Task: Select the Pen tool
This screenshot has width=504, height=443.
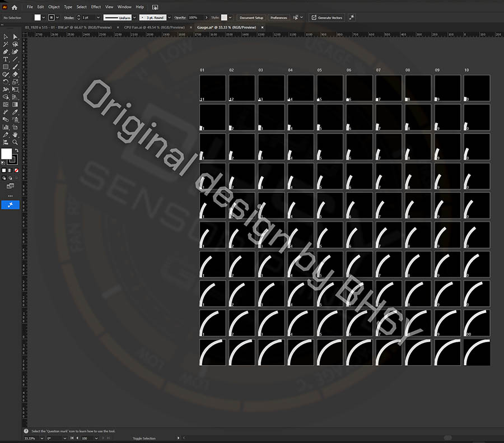Action: 6,52
